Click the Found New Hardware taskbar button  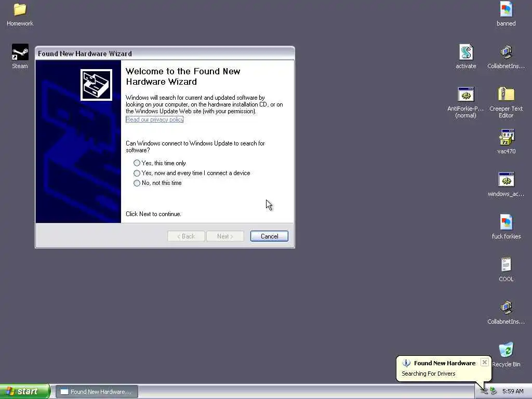[97, 392]
